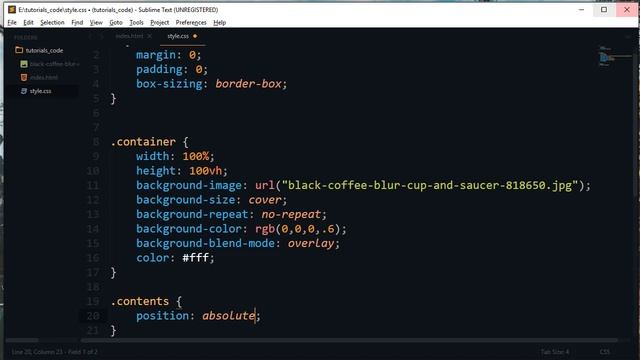This screenshot has height=360, width=640.
Task: Open index.html from the sidebar
Action: pyautogui.click(x=44, y=78)
